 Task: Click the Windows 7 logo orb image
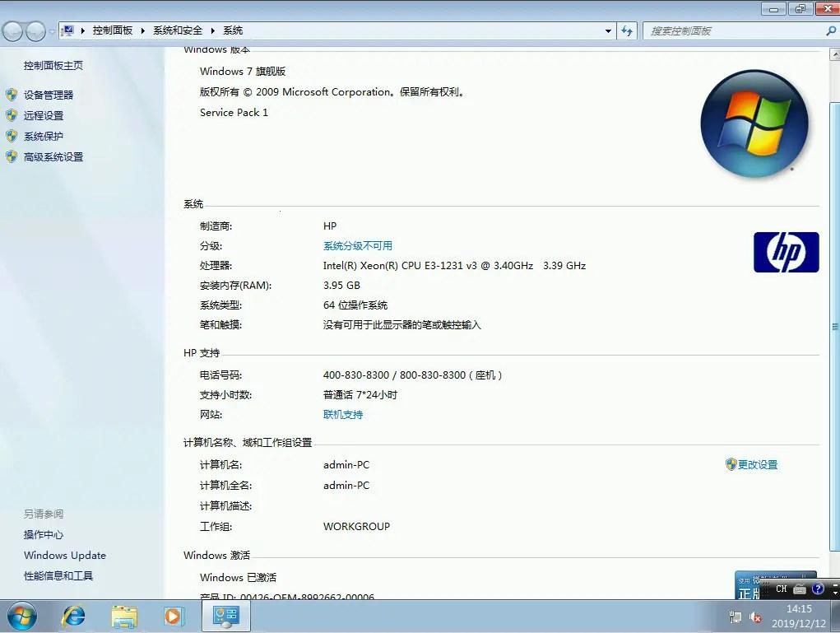(x=754, y=123)
